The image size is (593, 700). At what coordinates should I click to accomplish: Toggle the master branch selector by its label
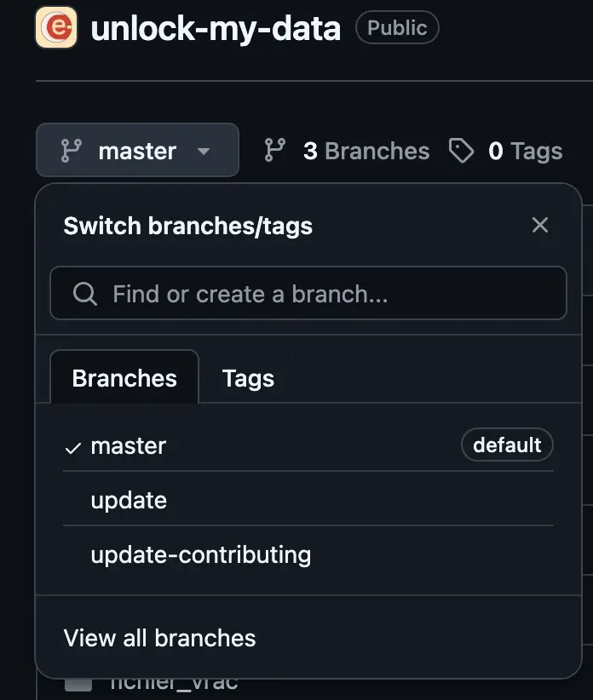click(137, 151)
